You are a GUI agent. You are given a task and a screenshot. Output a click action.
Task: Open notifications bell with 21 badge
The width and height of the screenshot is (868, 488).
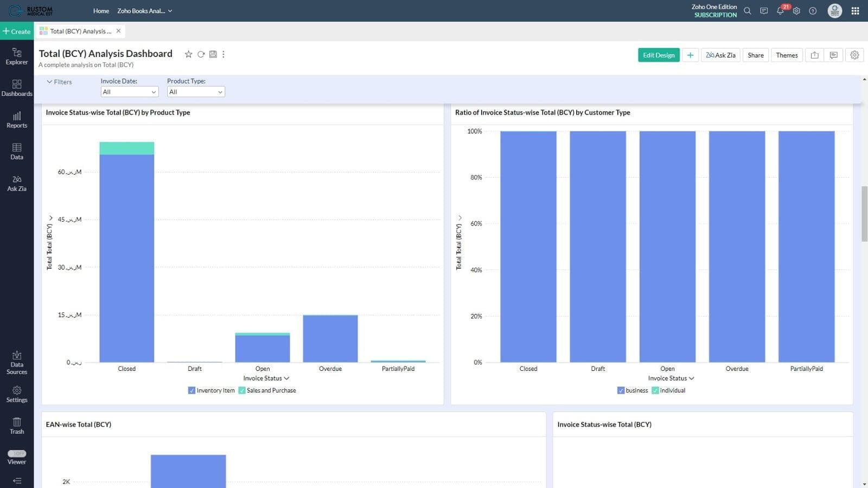coord(780,11)
